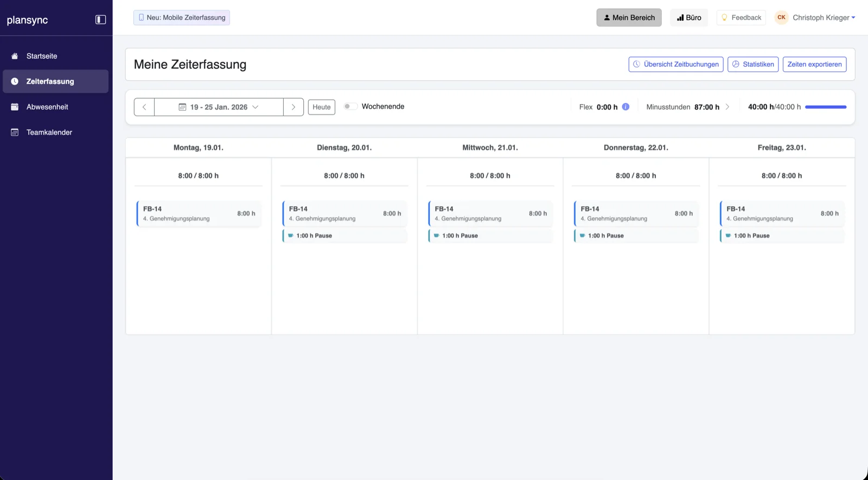Navigate to Teamkalender

(x=49, y=132)
